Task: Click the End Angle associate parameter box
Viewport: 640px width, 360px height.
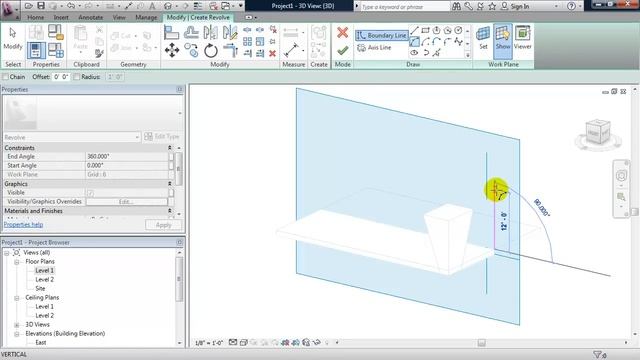Action: point(171,157)
